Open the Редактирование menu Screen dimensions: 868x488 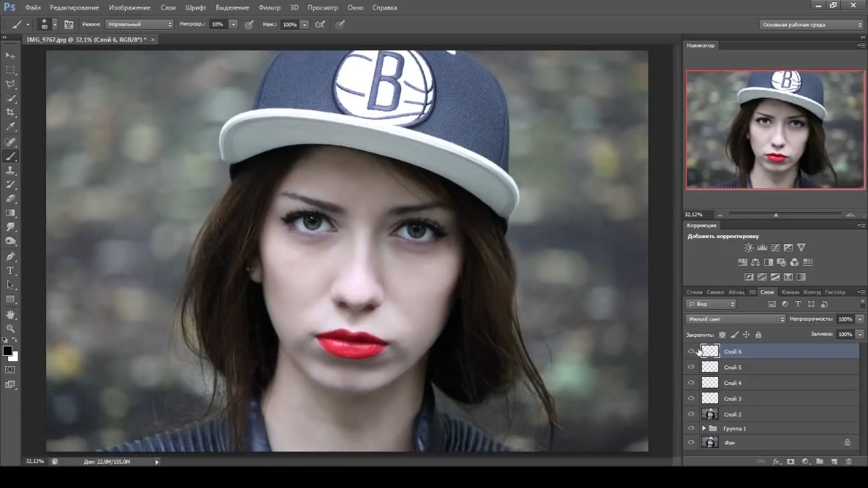click(x=74, y=7)
